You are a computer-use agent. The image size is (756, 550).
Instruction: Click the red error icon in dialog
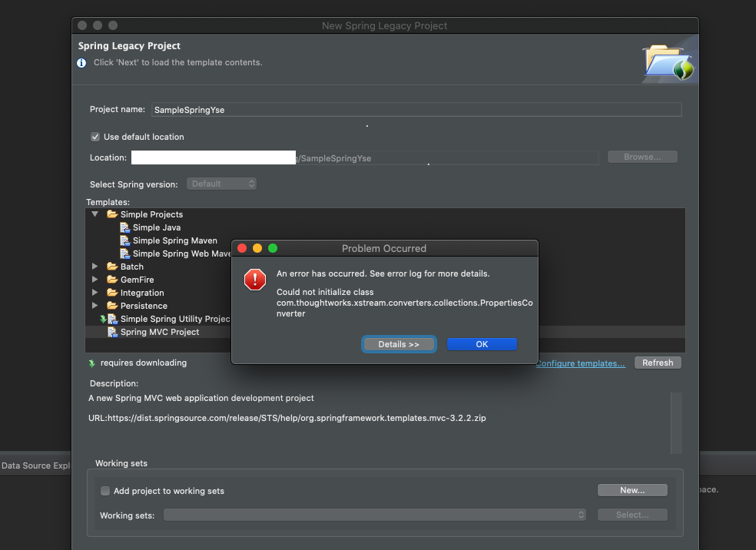tap(254, 280)
